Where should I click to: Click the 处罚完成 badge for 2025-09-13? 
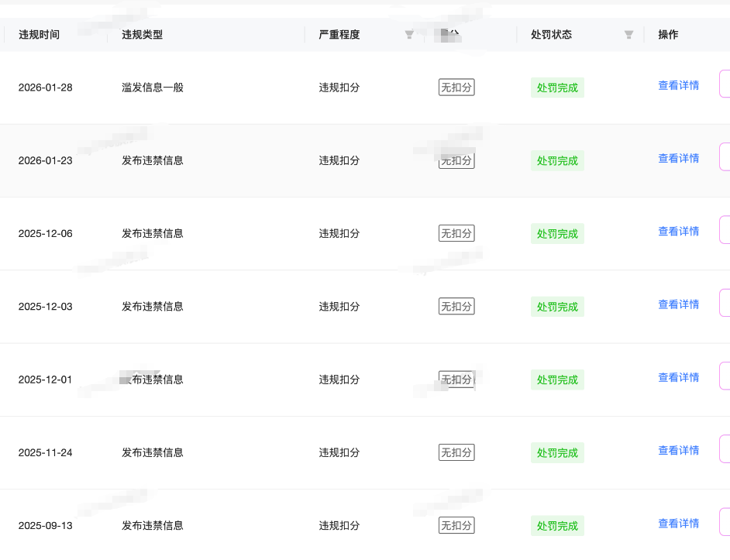tap(557, 526)
